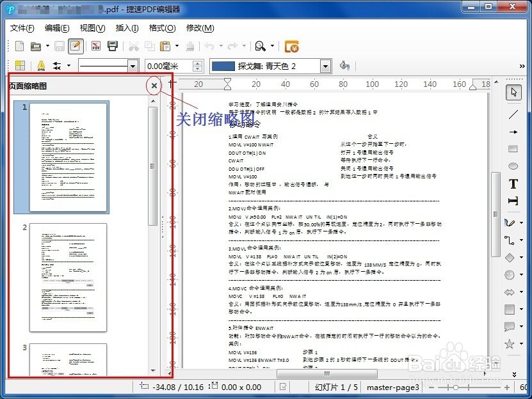Open the 青天色 2 fill color dropdown
The height and width of the screenshot is (399, 532).
click(325, 65)
